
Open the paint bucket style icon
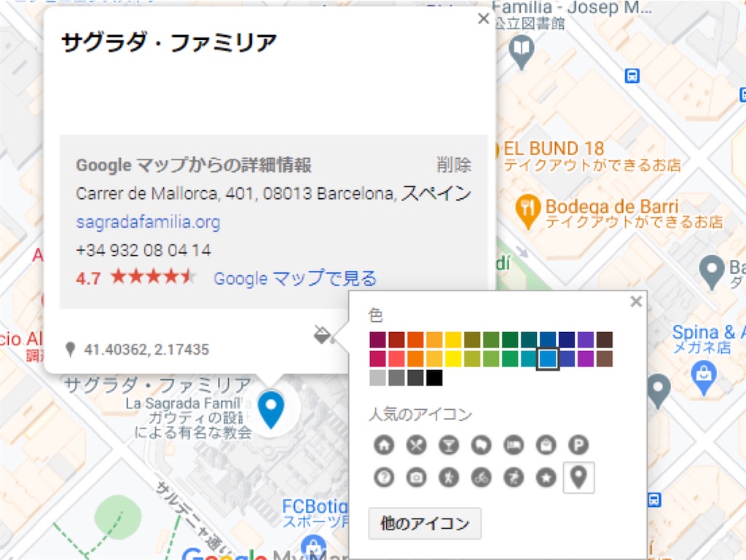(323, 335)
